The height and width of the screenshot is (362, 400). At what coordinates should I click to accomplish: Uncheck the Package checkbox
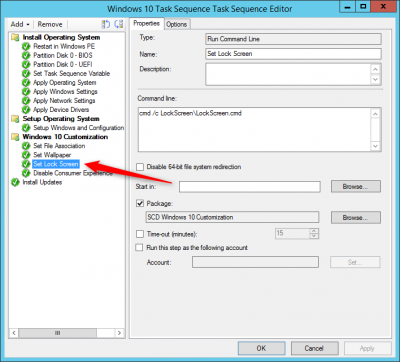pos(140,203)
